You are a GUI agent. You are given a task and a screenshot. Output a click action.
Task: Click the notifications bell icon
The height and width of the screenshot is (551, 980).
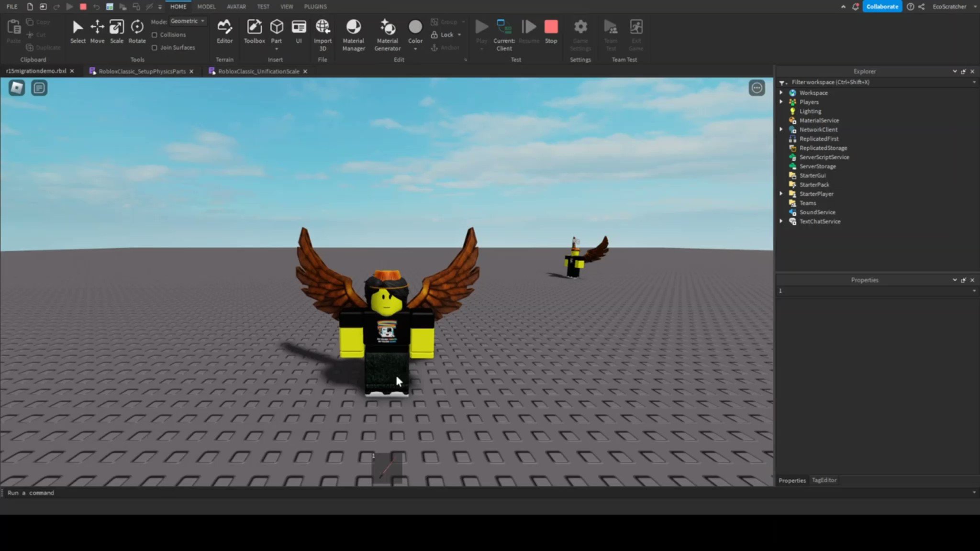pos(855,7)
